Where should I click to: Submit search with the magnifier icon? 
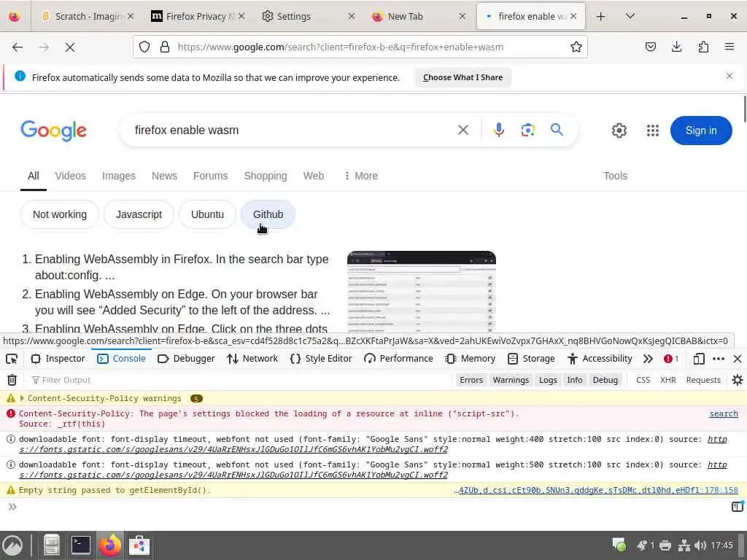point(557,130)
